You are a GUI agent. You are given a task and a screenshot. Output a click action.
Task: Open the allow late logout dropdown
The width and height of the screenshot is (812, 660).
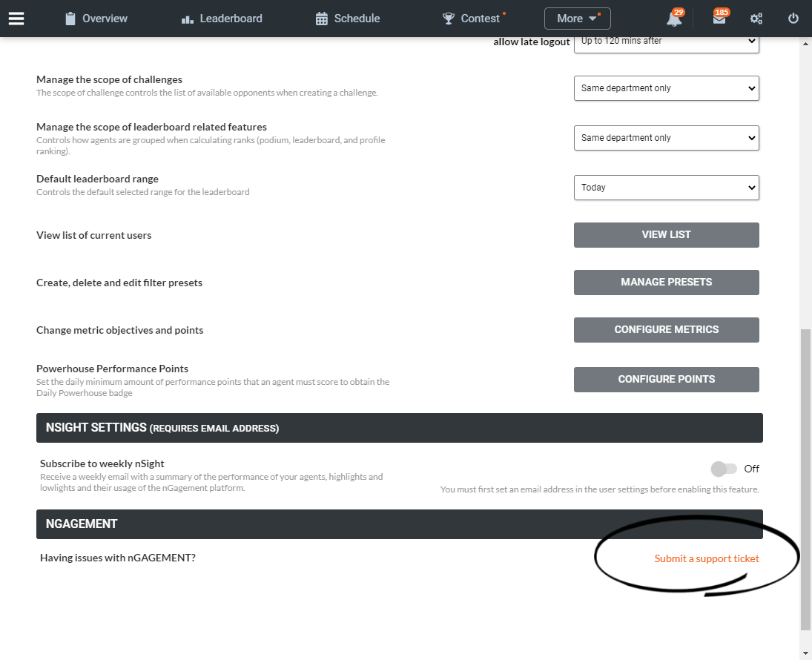point(667,44)
